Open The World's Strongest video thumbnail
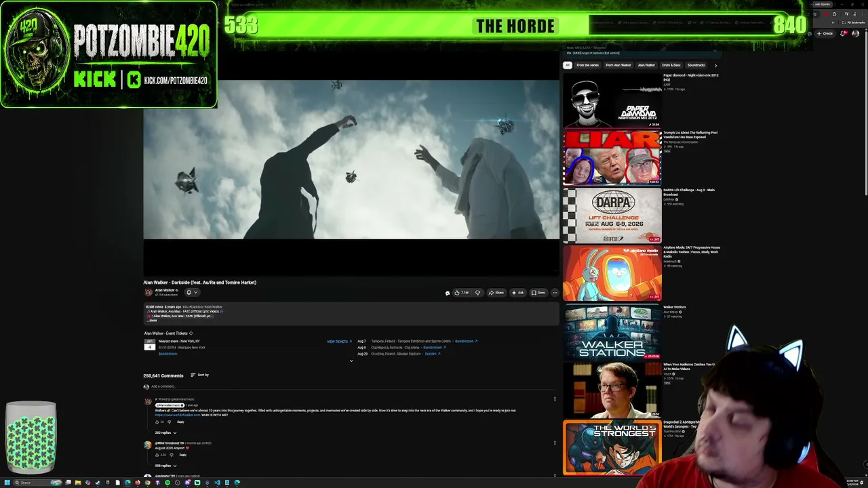This screenshot has width=868, height=488. (612, 447)
